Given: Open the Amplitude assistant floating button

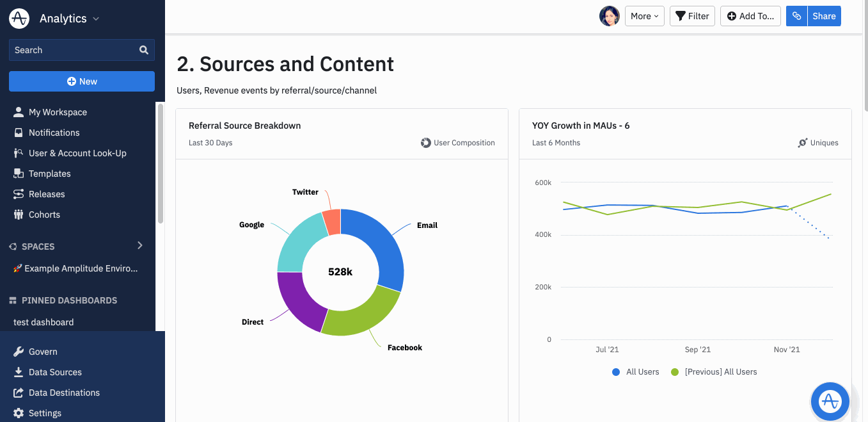Looking at the screenshot, I should coord(830,402).
